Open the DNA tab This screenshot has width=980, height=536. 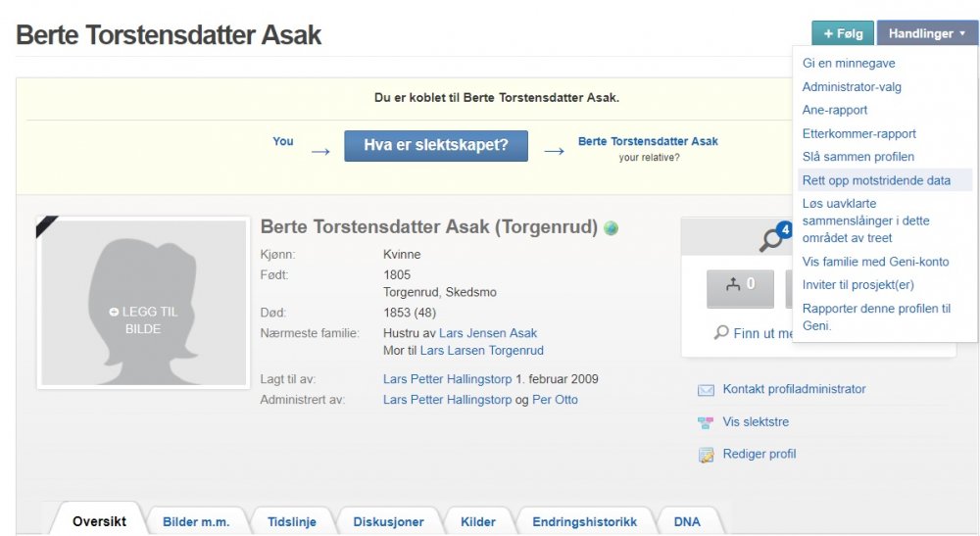687,521
